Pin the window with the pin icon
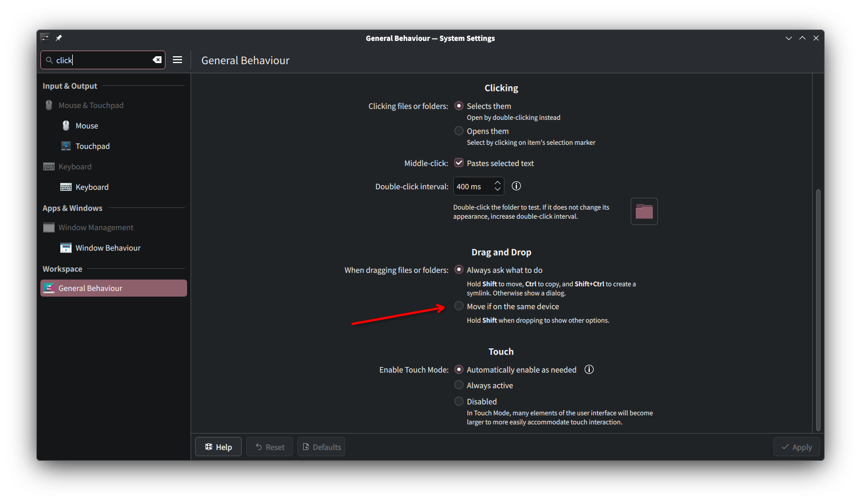 point(59,38)
